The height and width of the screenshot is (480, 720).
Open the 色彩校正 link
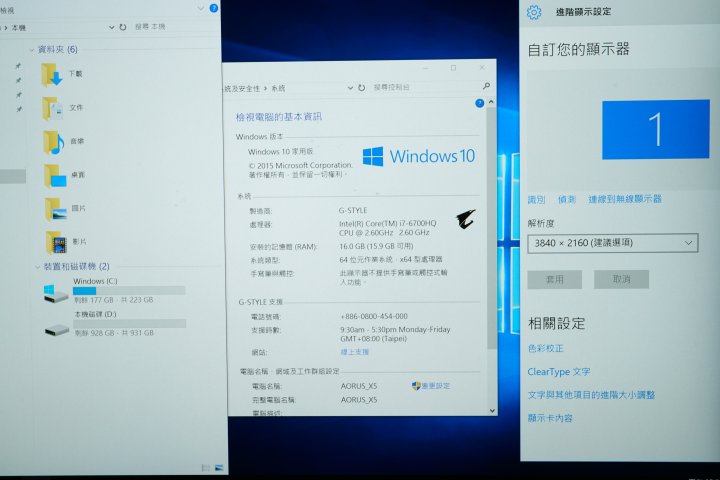click(545, 348)
